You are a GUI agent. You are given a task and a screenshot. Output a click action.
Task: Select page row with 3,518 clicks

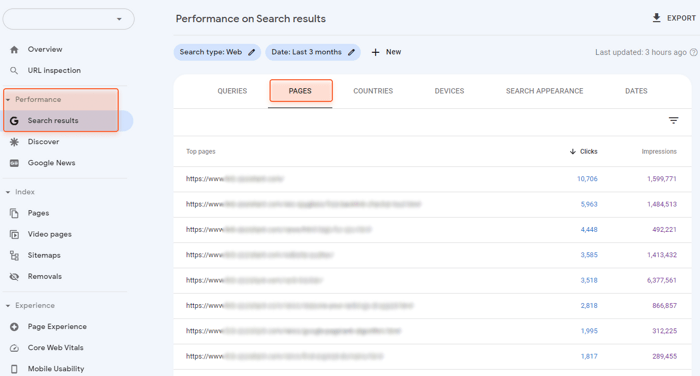pyautogui.click(x=432, y=280)
